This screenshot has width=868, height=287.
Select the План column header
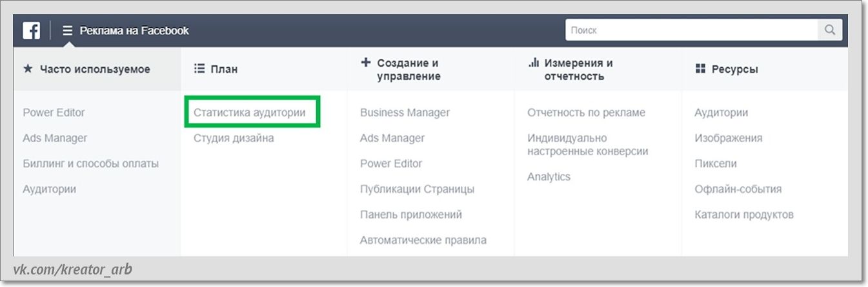point(216,69)
